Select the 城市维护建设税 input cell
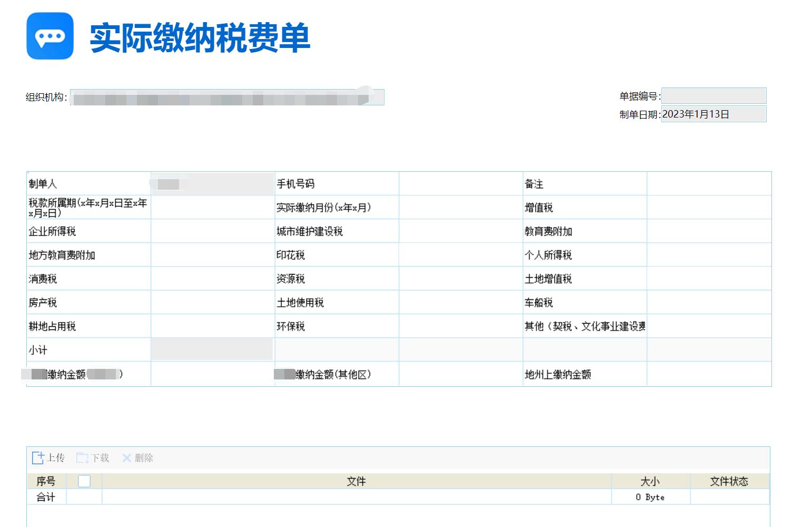 pos(461,231)
